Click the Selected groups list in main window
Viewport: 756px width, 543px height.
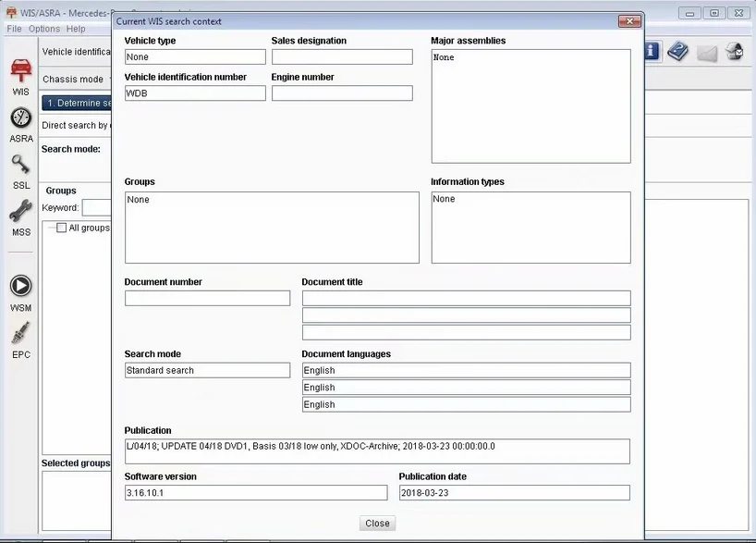(x=77, y=500)
